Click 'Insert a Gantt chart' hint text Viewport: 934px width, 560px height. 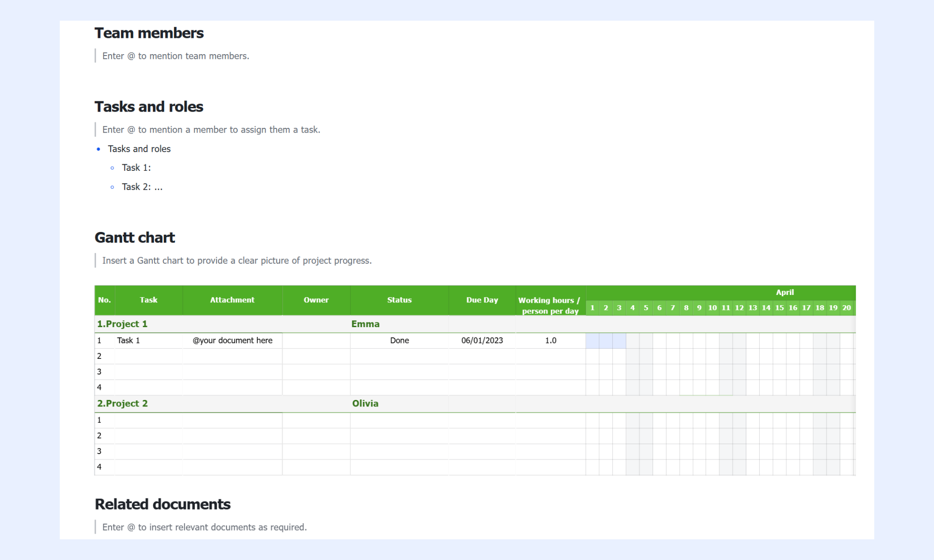pos(237,260)
